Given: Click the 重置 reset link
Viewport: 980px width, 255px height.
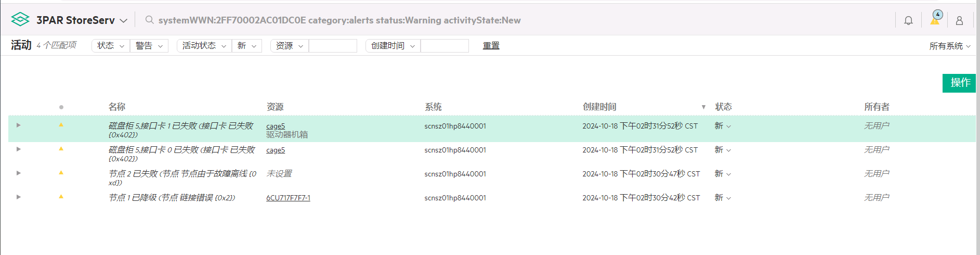Looking at the screenshot, I should point(491,46).
